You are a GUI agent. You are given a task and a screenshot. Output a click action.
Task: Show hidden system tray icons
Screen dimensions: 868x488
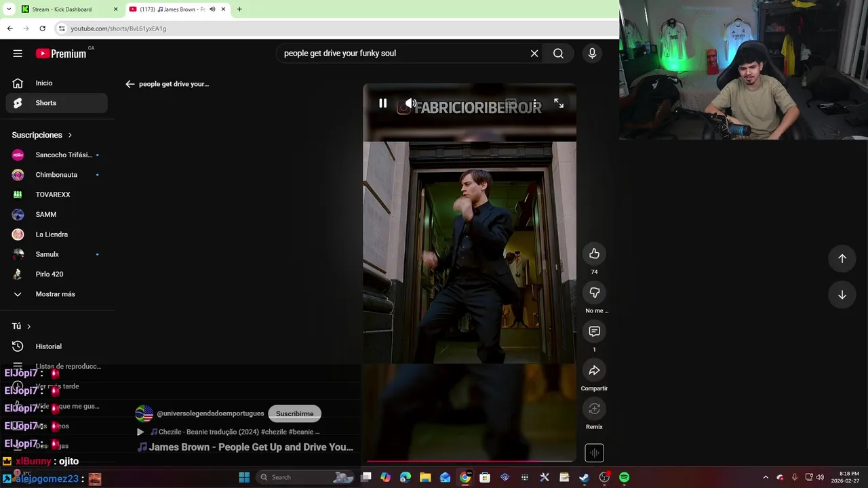[x=766, y=477]
